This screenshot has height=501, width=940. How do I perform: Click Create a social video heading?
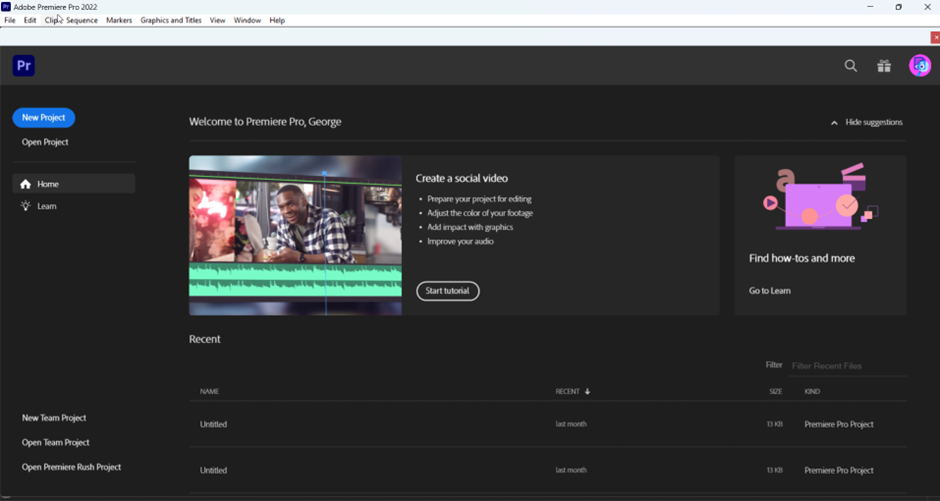click(x=462, y=179)
